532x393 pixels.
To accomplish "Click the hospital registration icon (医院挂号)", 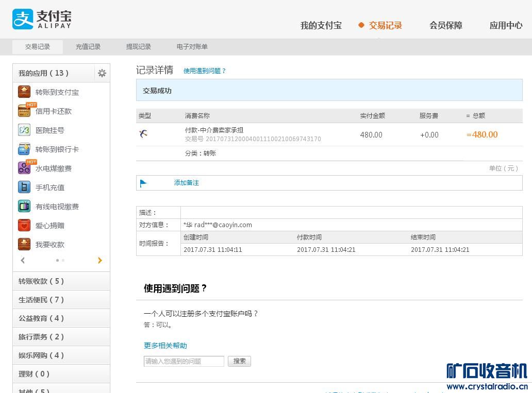I will tap(24, 130).
